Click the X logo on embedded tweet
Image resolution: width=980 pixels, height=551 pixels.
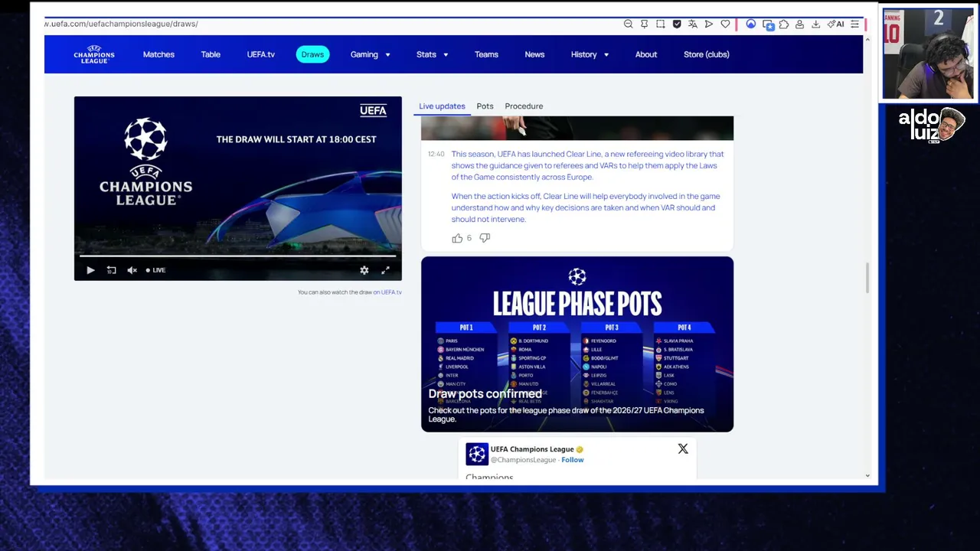click(x=683, y=449)
